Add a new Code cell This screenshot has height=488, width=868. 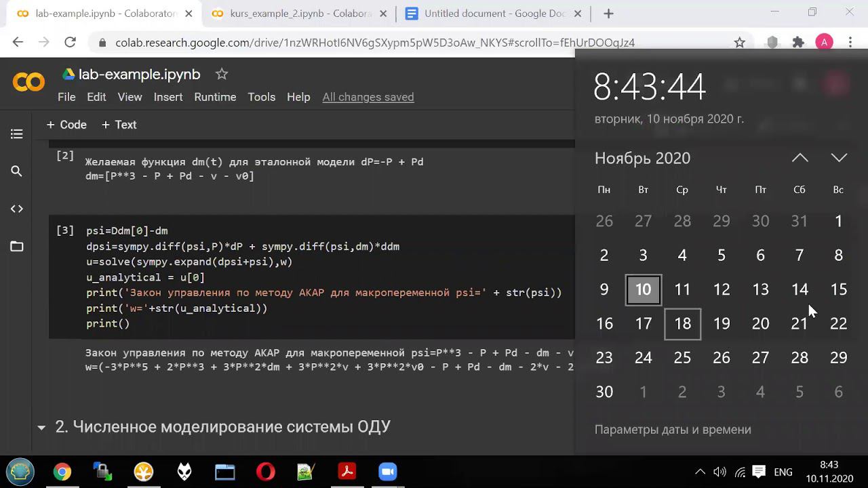(x=66, y=125)
